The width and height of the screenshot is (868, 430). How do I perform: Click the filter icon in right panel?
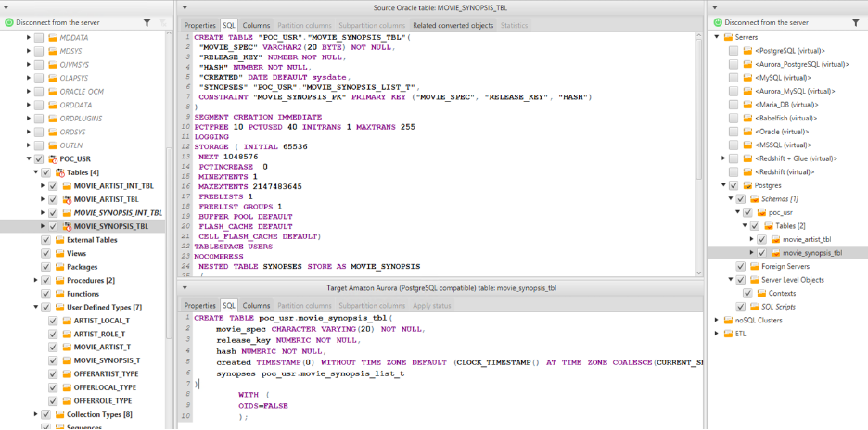click(x=856, y=22)
